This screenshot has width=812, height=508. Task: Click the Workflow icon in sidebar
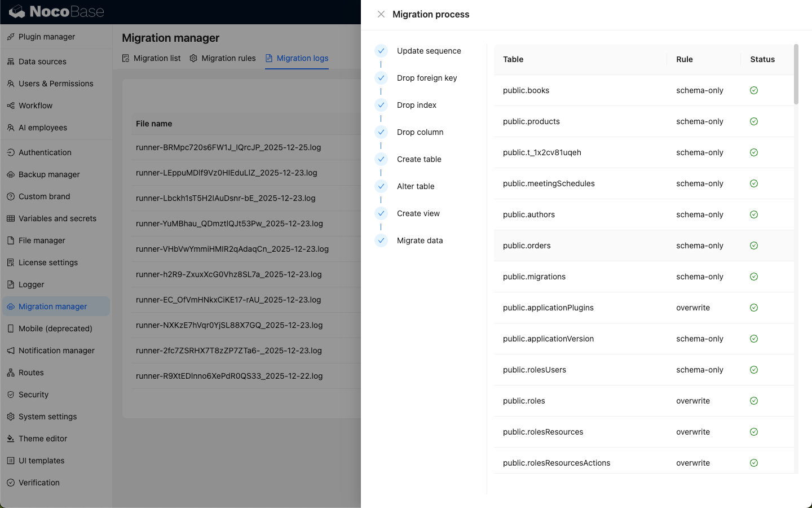coord(11,106)
